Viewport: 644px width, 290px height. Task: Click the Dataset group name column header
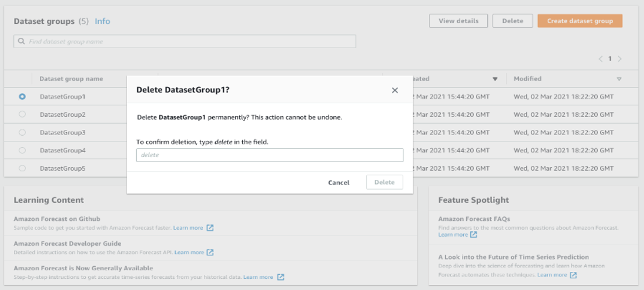coord(71,79)
